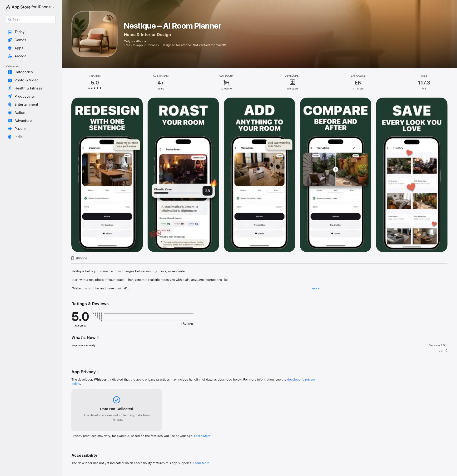This screenshot has width=457, height=476.
Task: Open the Redesign With One Sentence screenshot
Action: click(107, 175)
